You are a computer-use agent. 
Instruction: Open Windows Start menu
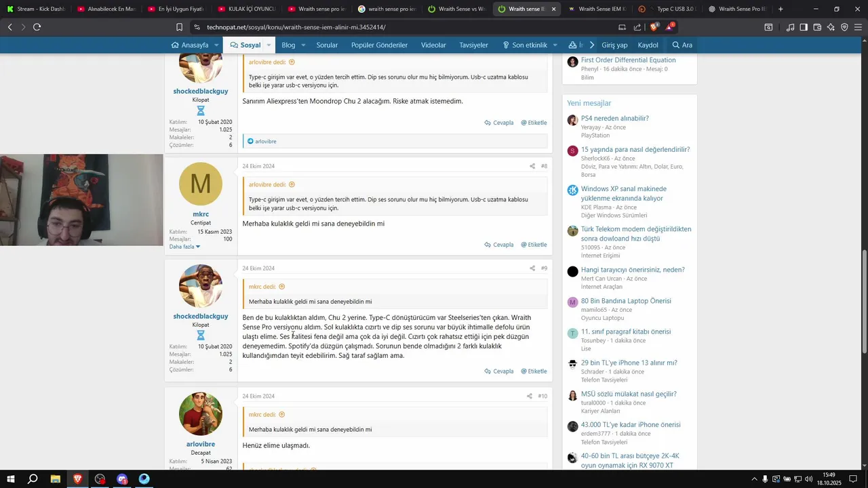click(x=11, y=479)
